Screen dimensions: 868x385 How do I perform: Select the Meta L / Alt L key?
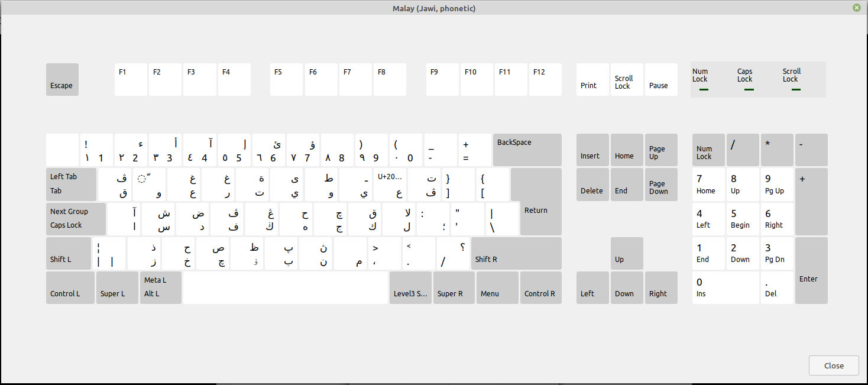coord(160,287)
